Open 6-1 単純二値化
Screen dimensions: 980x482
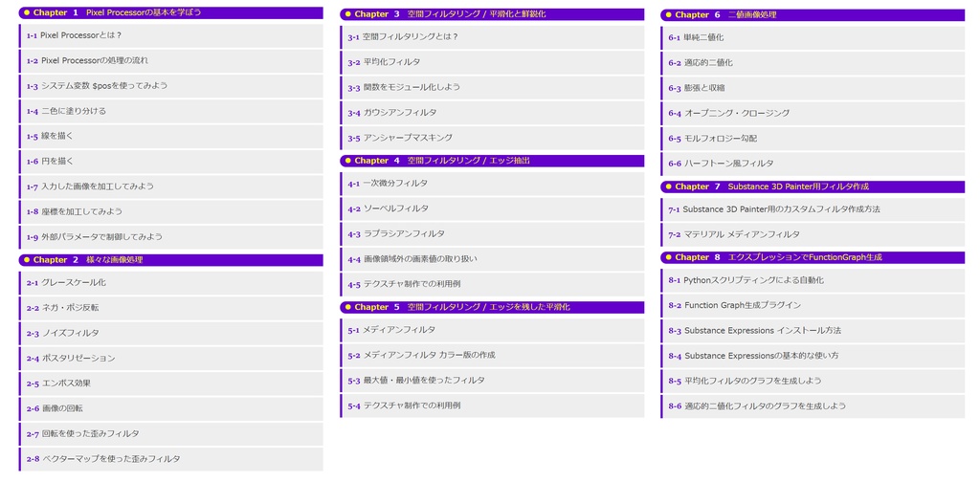click(813, 37)
